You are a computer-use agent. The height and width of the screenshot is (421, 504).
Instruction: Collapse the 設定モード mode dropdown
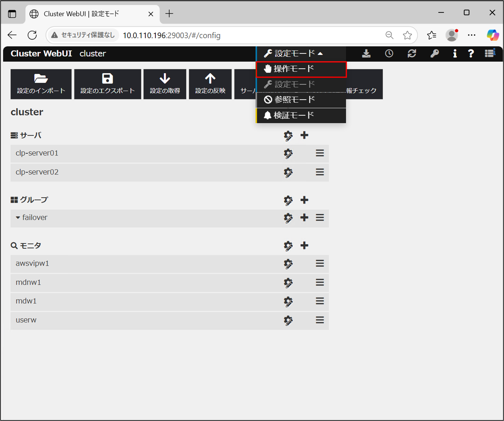294,54
